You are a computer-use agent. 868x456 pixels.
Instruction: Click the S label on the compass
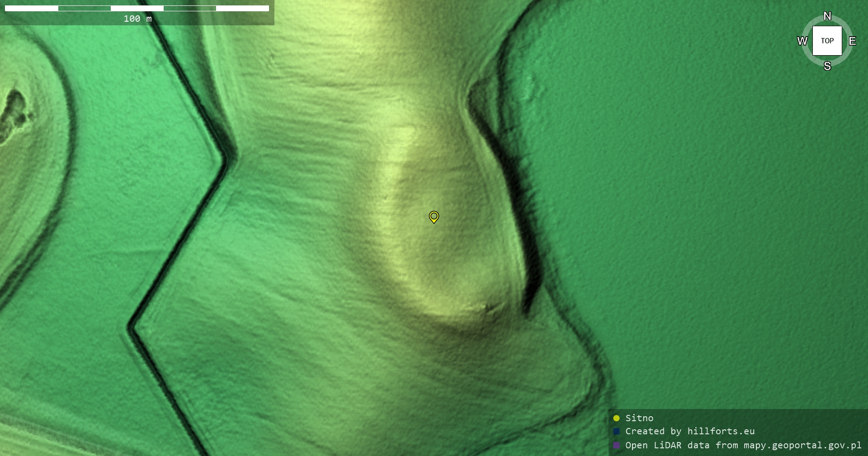[x=827, y=66]
